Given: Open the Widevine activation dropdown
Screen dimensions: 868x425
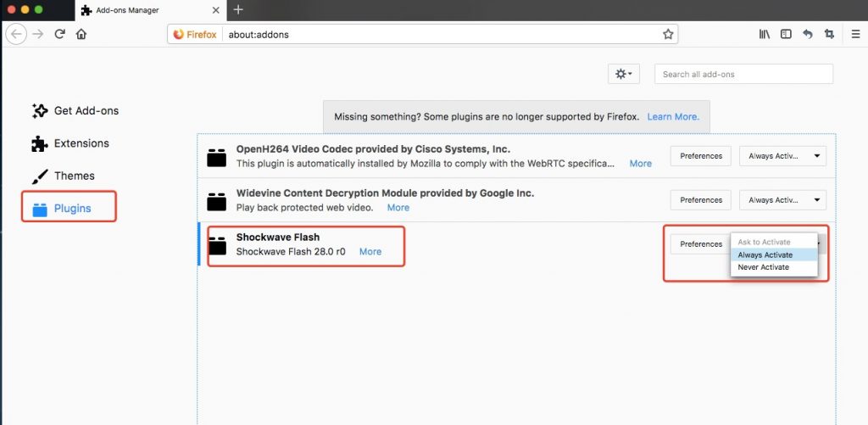Looking at the screenshot, I should pyautogui.click(x=782, y=200).
